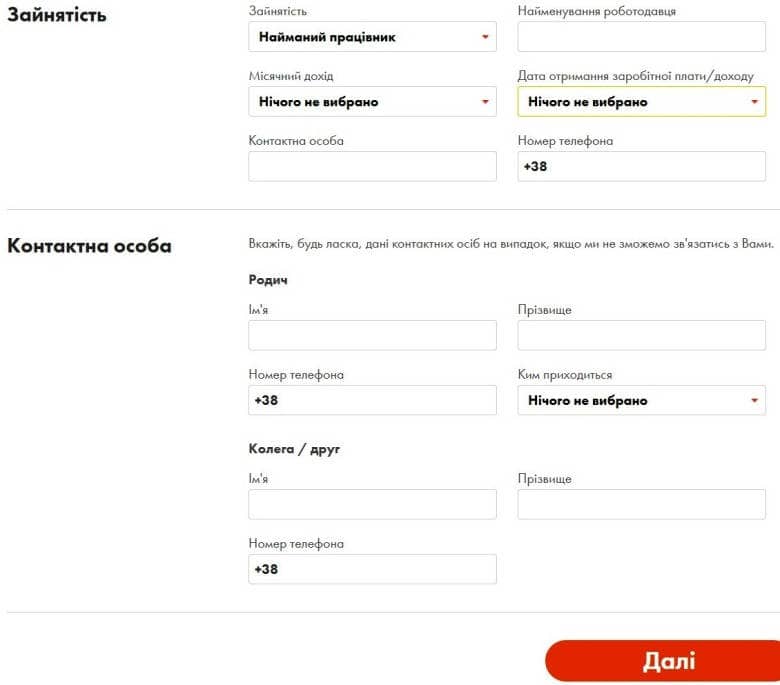The width and height of the screenshot is (780, 685).
Task: Click the 'Найменування роботодавця' label text
Action: pos(596,11)
